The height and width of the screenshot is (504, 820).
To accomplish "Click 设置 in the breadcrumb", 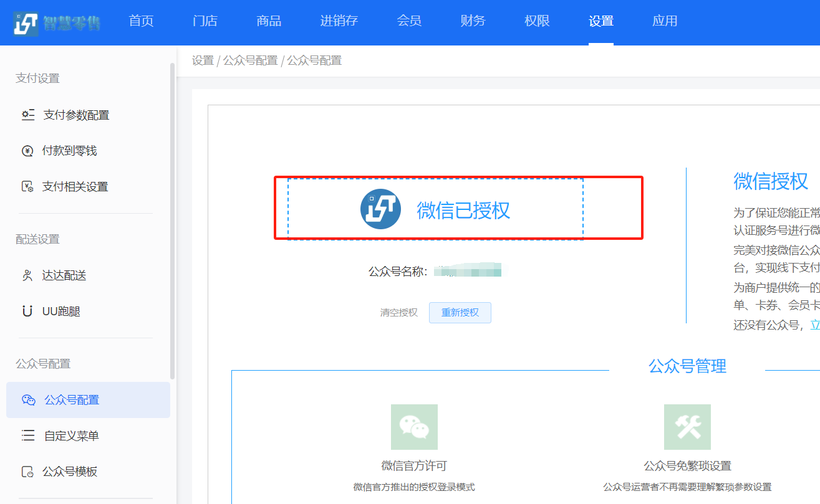I will coord(203,60).
